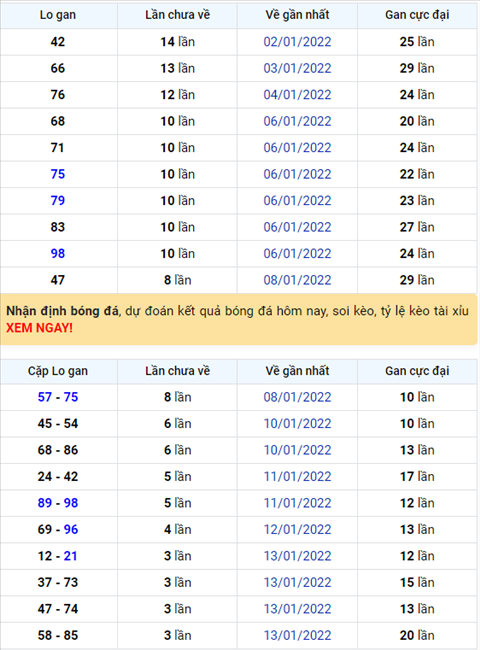Select Lo gan number 76
The image size is (480, 650).
58,95
